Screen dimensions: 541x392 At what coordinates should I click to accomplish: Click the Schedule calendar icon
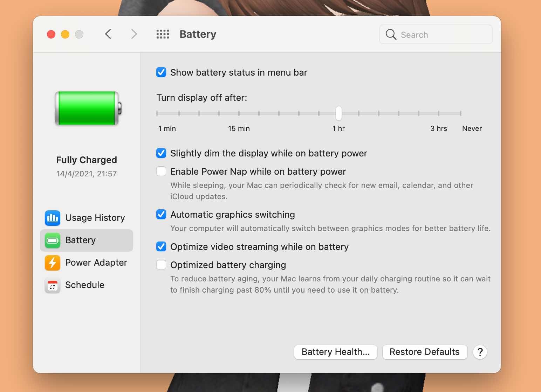pos(52,285)
